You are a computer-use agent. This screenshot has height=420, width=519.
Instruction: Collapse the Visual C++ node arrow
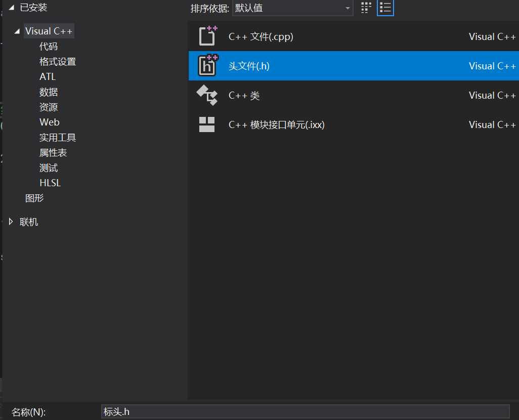[x=17, y=31]
